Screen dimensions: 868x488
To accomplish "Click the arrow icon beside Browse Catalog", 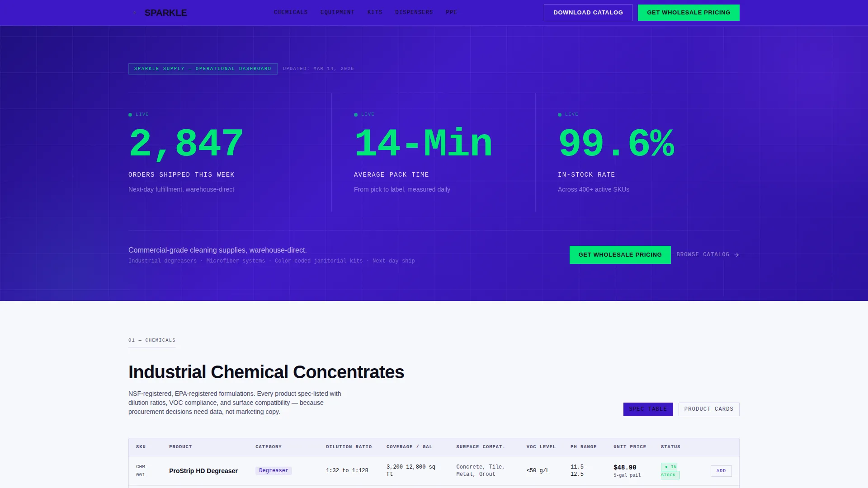I will pos(737,255).
